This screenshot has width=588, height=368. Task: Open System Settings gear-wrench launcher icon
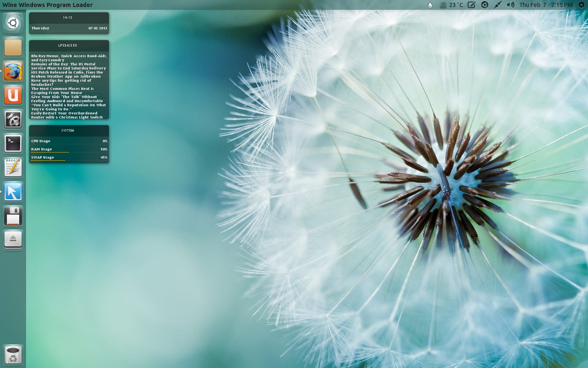coord(13,119)
